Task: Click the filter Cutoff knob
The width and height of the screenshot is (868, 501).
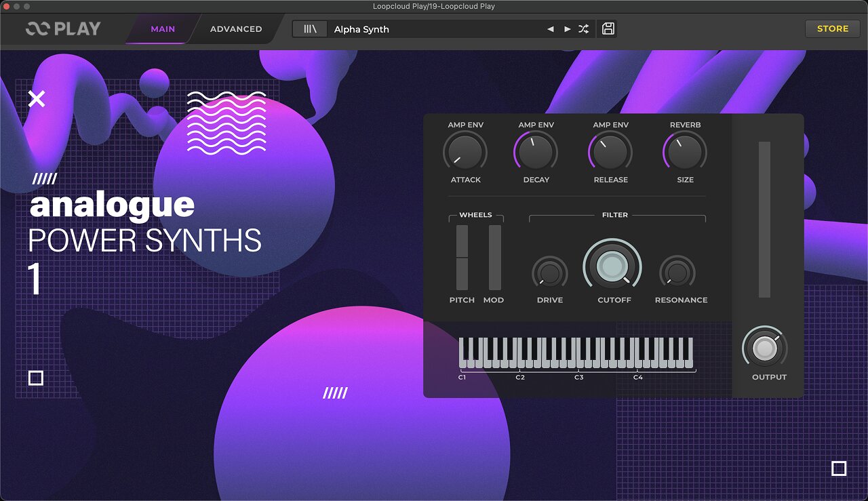Action: tap(612, 266)
